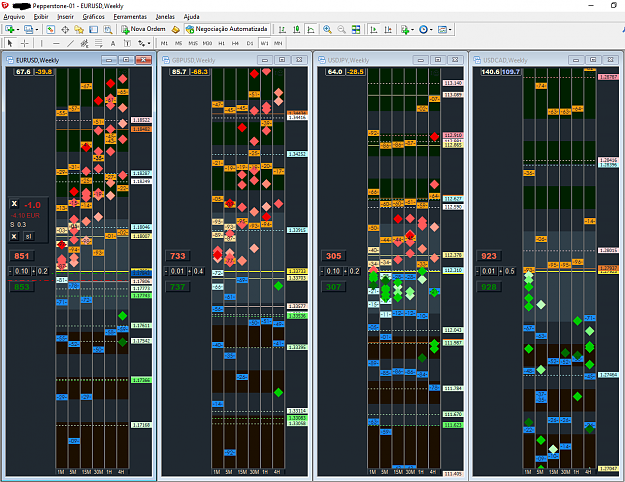
Task: Expand the Templates dropdown arrow
Action: (450, 30)
